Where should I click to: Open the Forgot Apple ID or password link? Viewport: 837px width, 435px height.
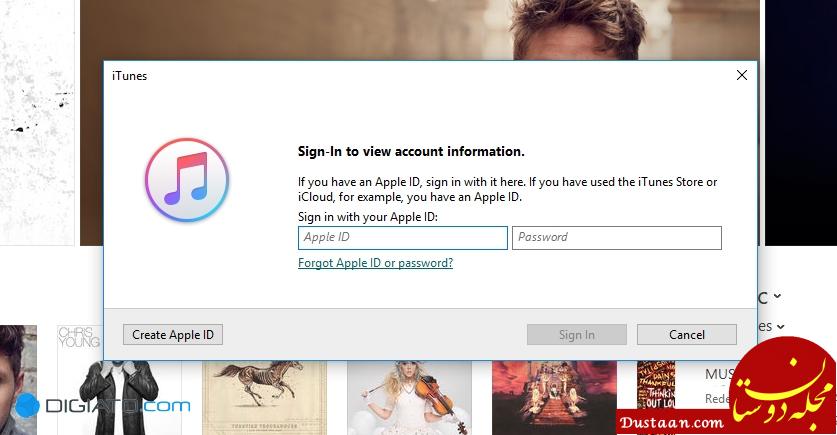pos(375,263)
